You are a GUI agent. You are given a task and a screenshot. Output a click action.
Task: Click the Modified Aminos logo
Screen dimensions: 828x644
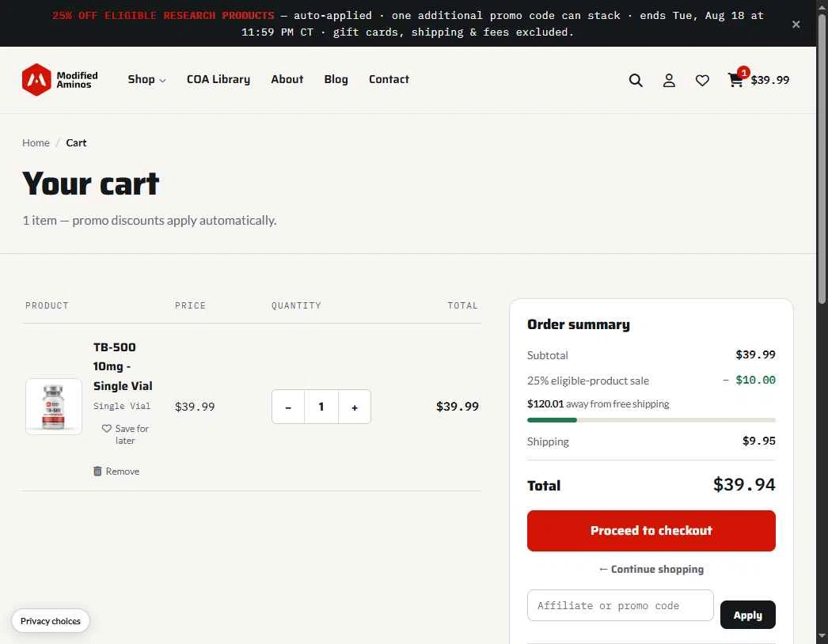[x=60, y=80]
